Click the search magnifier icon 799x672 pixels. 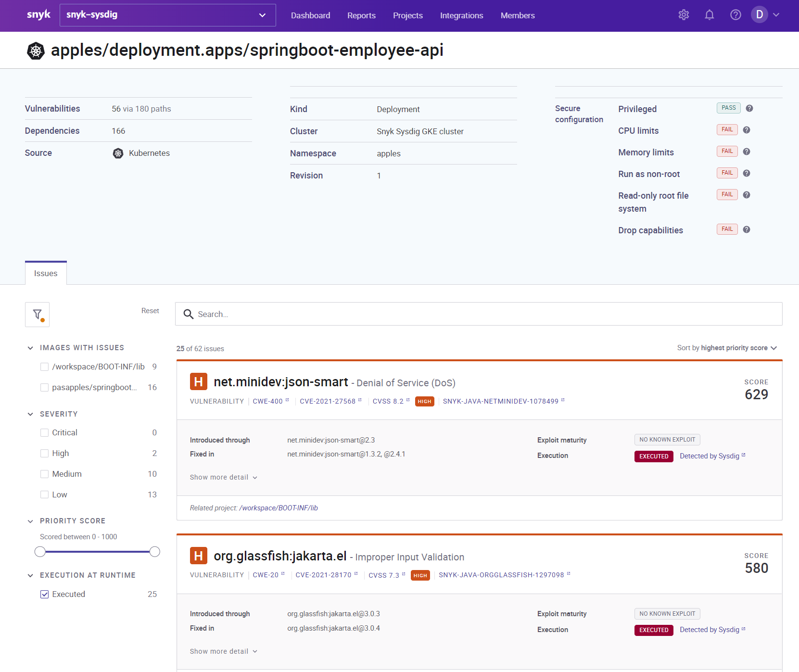coord(189,314)
